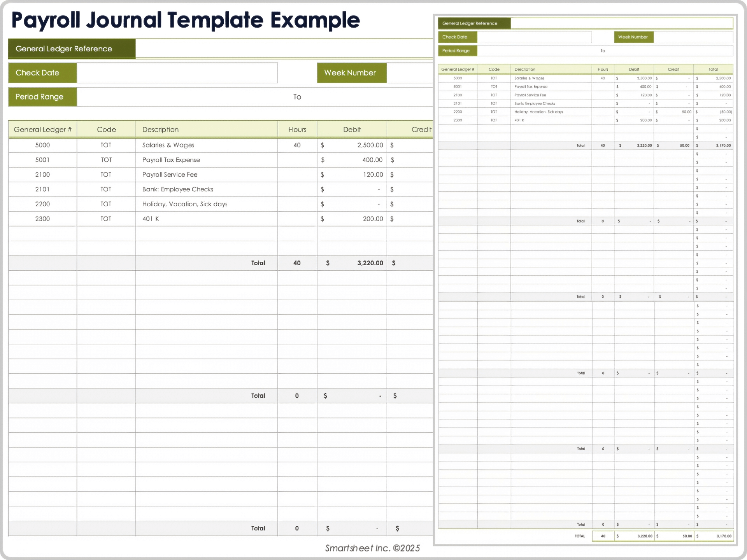
Task: Click the Holiday, Vacation, Sick days cell
Action: [184, 204]
